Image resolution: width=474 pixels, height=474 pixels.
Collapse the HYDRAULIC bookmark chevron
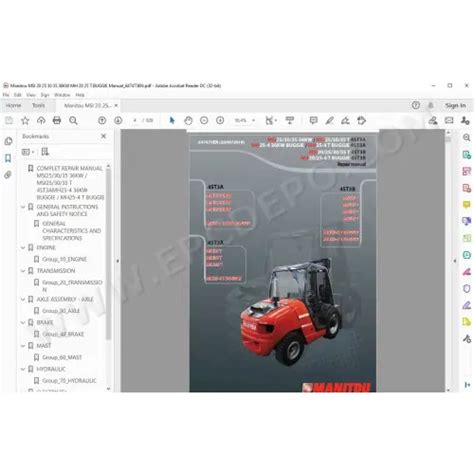(23, 369)
